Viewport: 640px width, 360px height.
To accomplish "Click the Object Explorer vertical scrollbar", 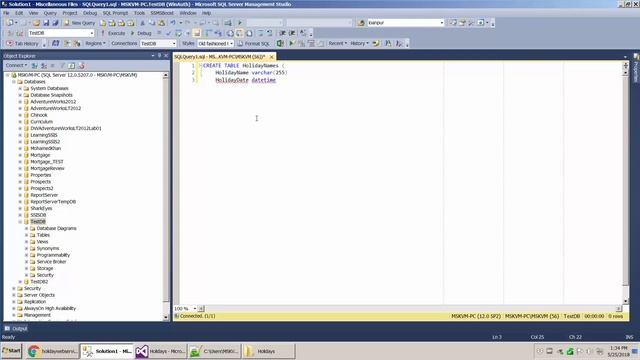I will coord(166,196).
